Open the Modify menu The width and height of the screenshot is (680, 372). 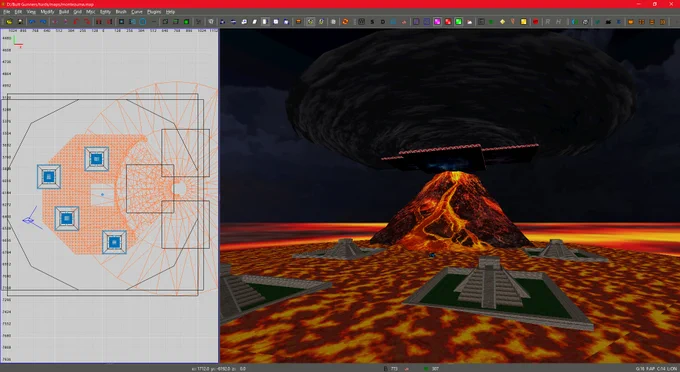[x=47, y=12]
